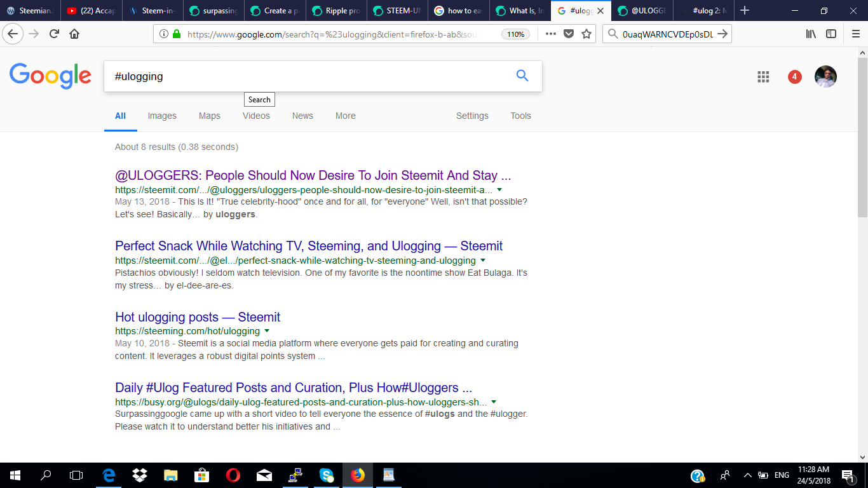
Task: Open page actions three-dot menu
Action: click(x=551, y=34)
